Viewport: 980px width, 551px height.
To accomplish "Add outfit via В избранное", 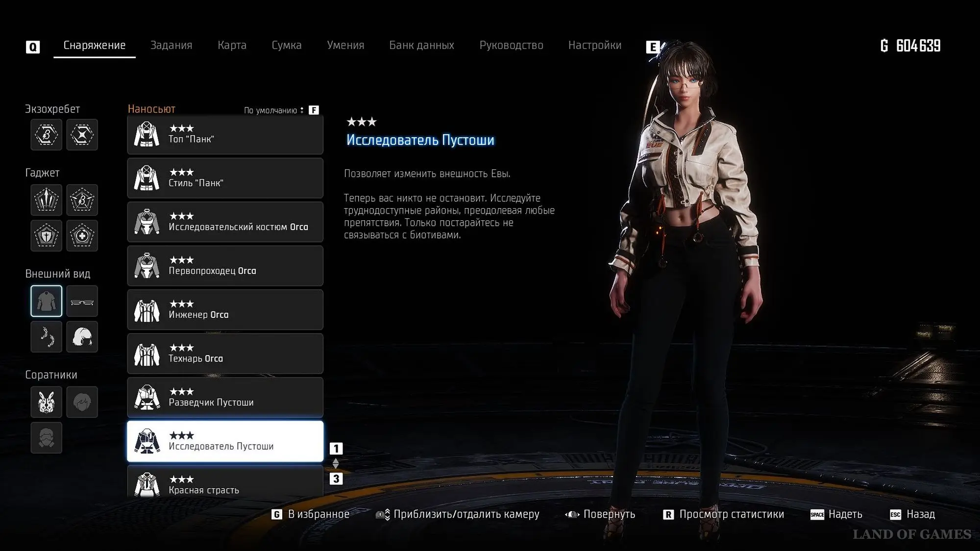I will point(318,514).
